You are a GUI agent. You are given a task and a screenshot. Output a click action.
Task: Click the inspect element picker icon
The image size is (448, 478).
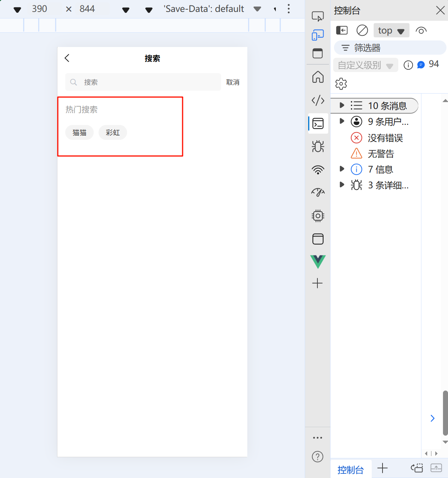[318, 17]
